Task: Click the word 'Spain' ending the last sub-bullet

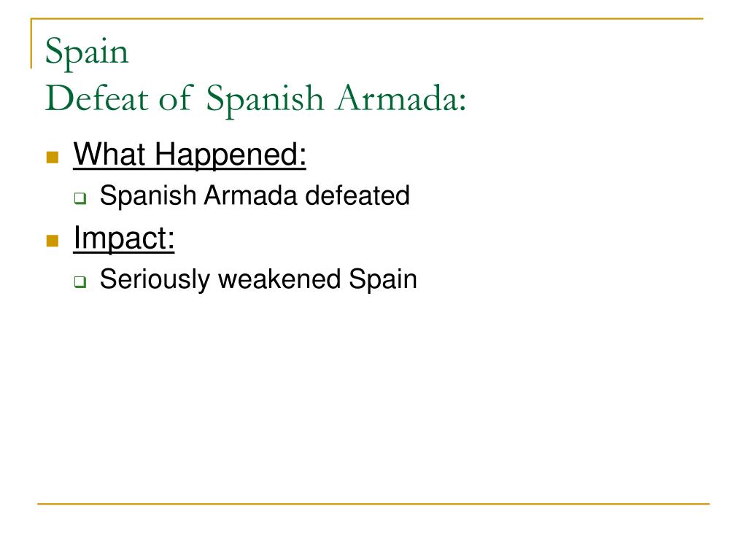Action: [383, 280]
